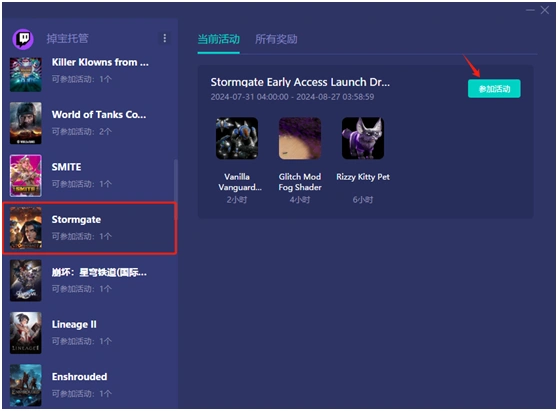View Rizzy Kitty Pet reward image
This screenshot has height=411, width=558.
(363, 138)
